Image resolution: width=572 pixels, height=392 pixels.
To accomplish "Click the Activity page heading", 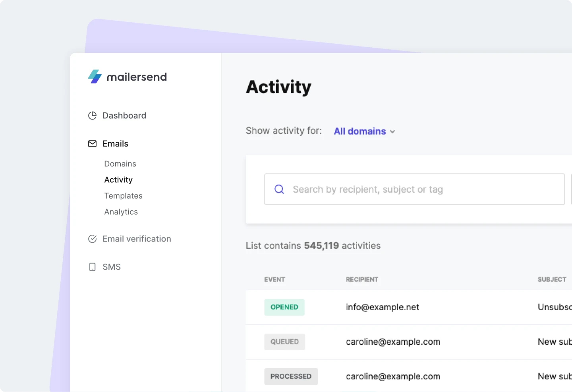I will 279,87.
